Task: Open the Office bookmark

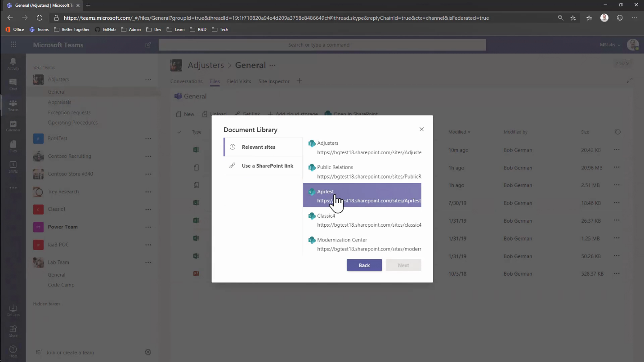Action: click(15, 29)
